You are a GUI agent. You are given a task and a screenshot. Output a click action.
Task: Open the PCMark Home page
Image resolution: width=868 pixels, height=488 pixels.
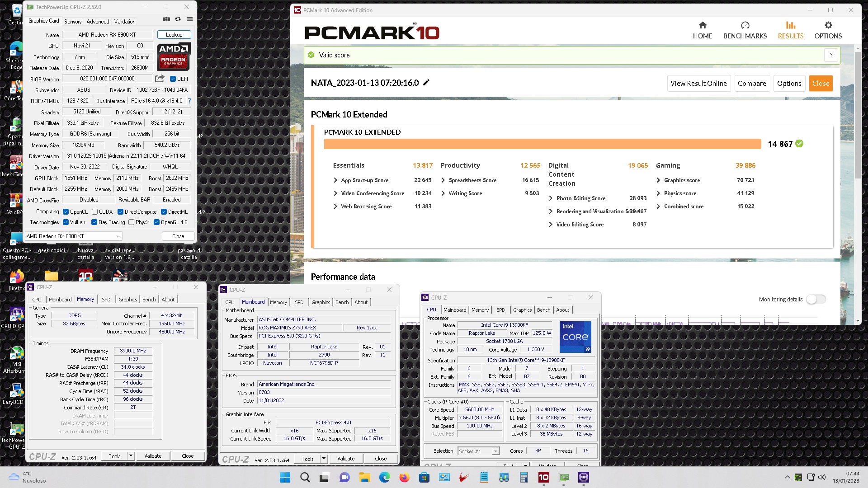pos(702,30)
